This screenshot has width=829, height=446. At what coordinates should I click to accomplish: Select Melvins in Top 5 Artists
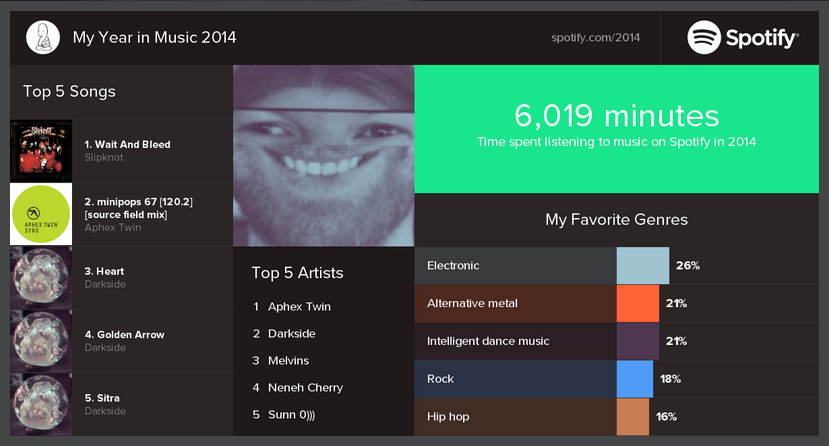288,360
